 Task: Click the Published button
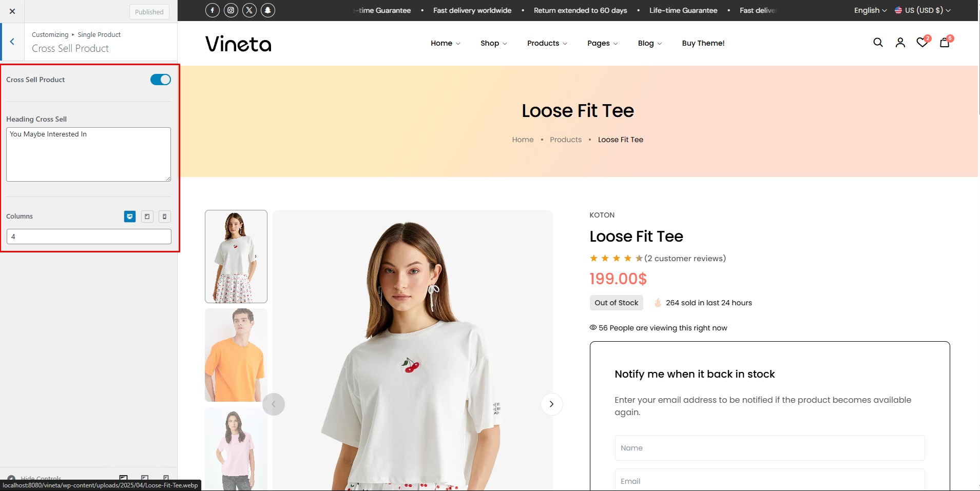click(149, 12)
